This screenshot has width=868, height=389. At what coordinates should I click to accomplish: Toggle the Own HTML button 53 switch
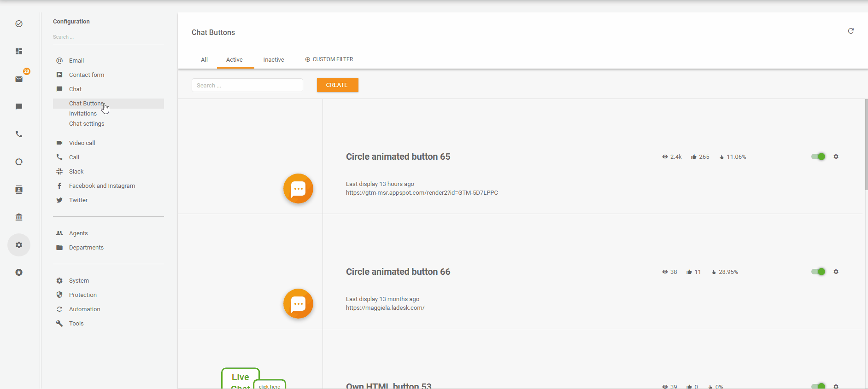(x=818, y=386)
